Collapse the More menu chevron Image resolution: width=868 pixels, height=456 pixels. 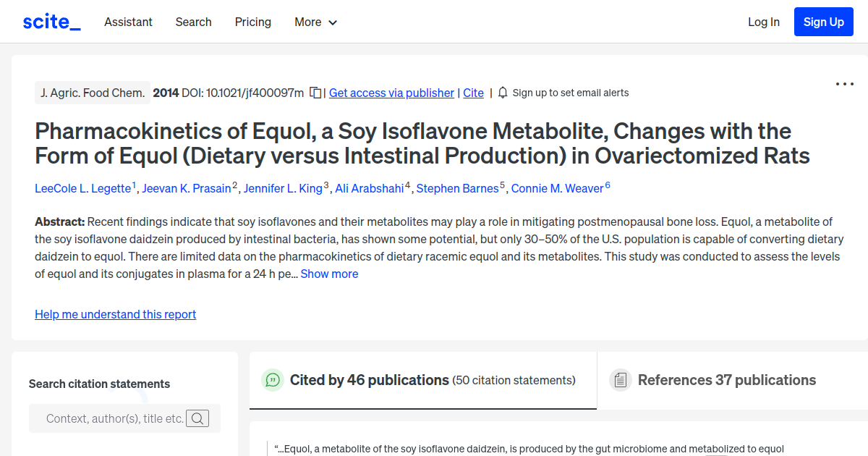click(x=333, y=22)
